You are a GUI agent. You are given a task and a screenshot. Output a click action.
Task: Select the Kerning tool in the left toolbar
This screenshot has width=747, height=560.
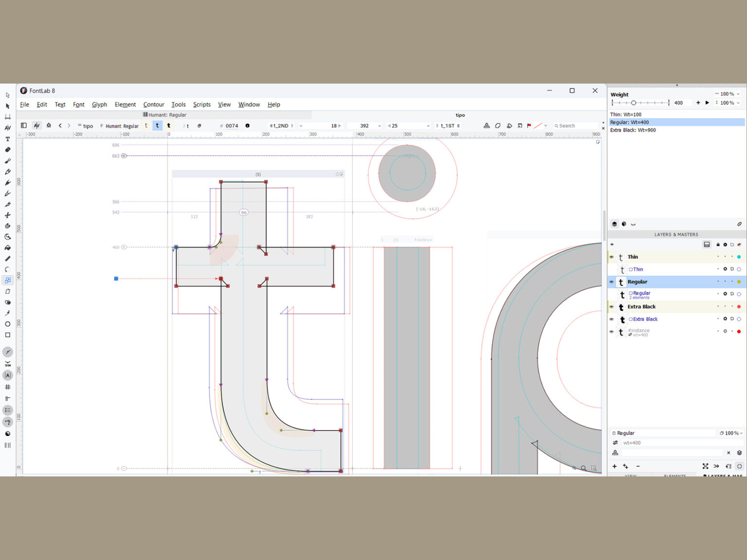tap(7, 128)
